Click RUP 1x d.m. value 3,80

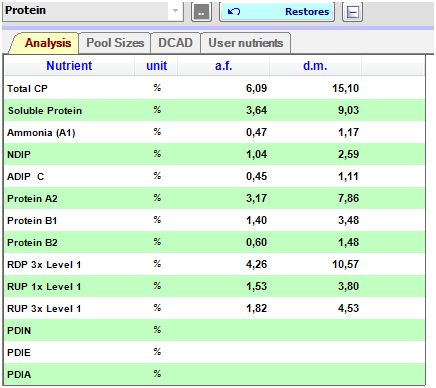(x=348, y=286)
